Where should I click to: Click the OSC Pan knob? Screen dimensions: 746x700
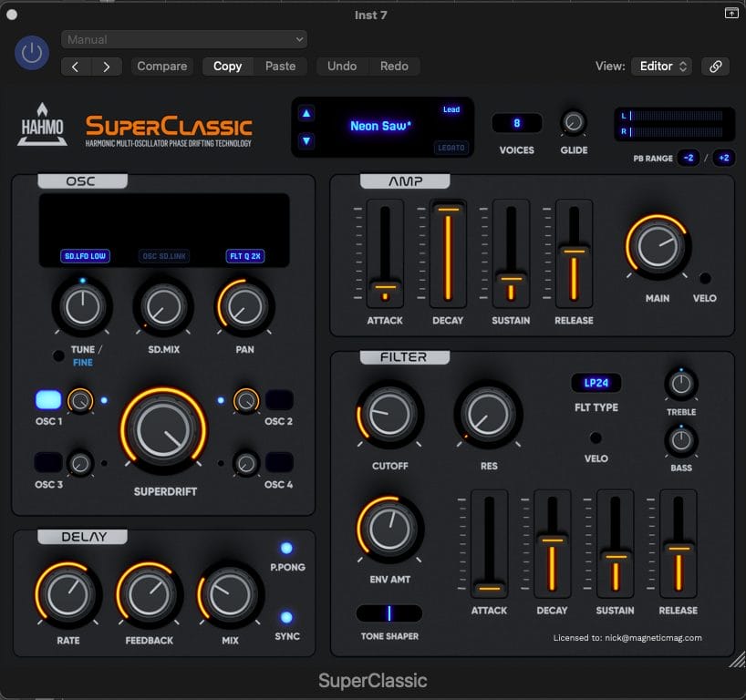point(244,307)
